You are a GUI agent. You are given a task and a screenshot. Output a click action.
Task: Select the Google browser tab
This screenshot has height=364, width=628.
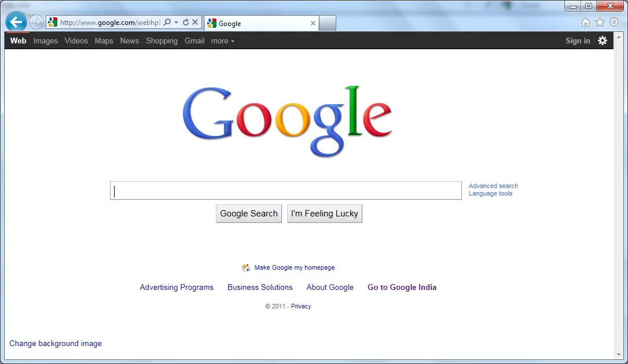(x=262, y=23)
